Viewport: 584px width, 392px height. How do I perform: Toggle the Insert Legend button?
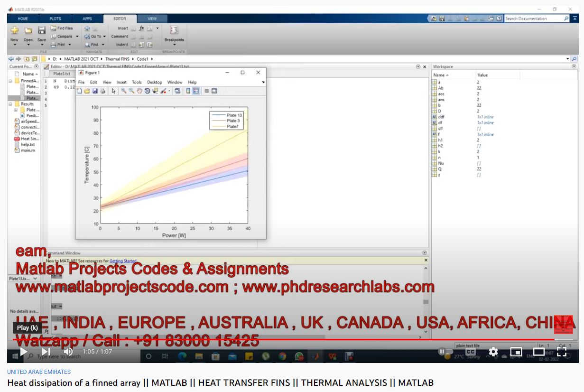coord(196,91)
